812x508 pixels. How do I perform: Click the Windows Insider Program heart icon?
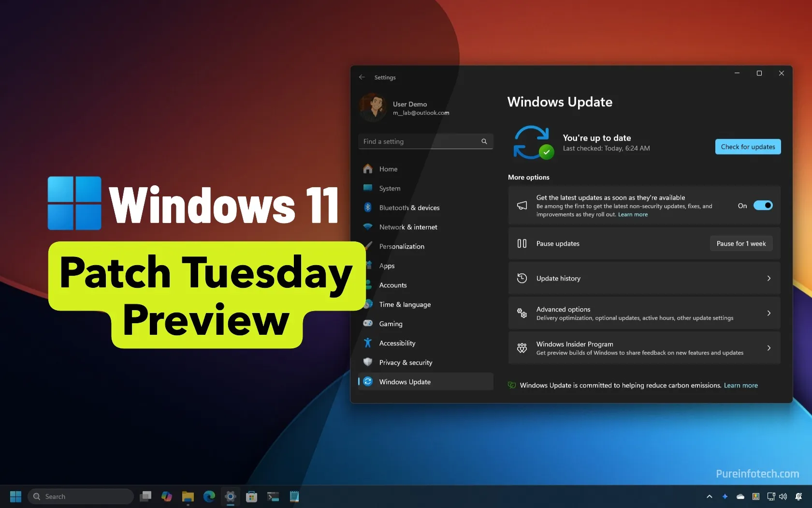(x=522, y=348)
